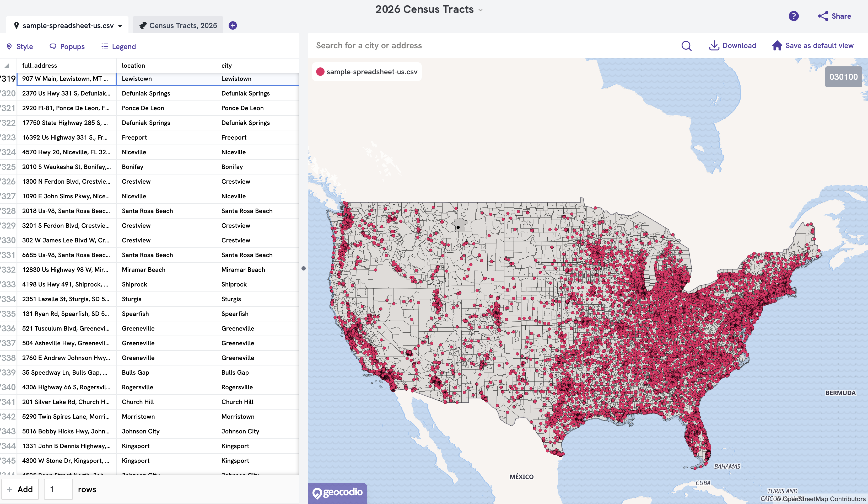Click the Add rows button
The width and height of the screenshot is (868, 504).
click(20, 489)
